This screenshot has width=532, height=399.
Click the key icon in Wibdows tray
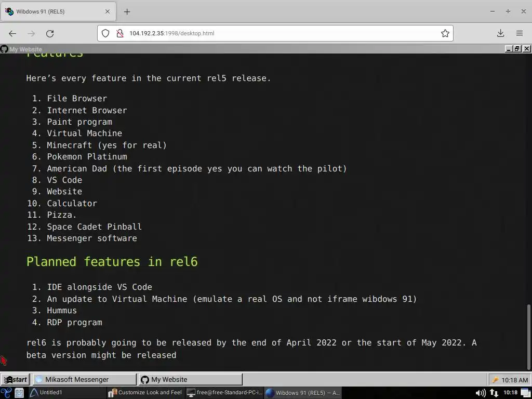pyautogui.click(x=495, y=380)
